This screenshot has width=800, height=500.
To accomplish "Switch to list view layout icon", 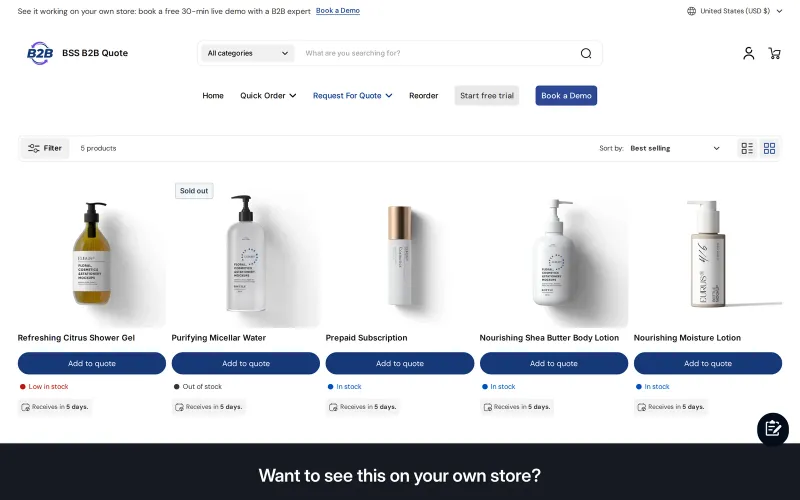I will click(747, 148).
